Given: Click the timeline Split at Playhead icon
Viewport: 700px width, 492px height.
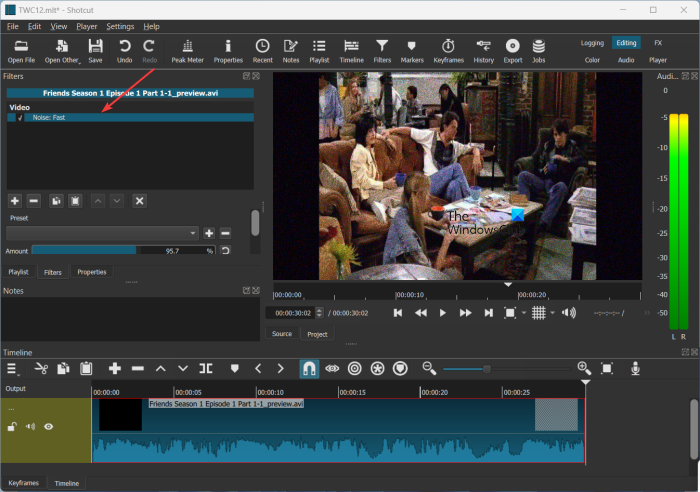Looking at the screenshot, I should pos(206,368).
